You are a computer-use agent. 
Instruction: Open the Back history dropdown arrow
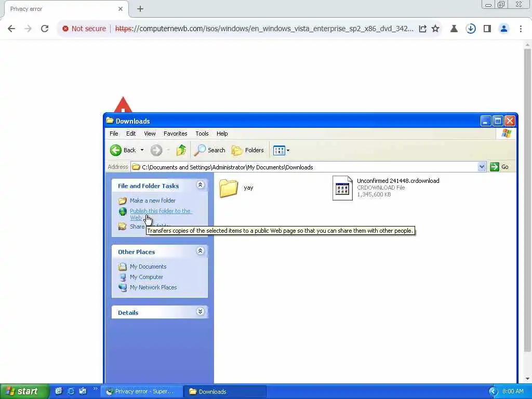click(x=142, y=150)
